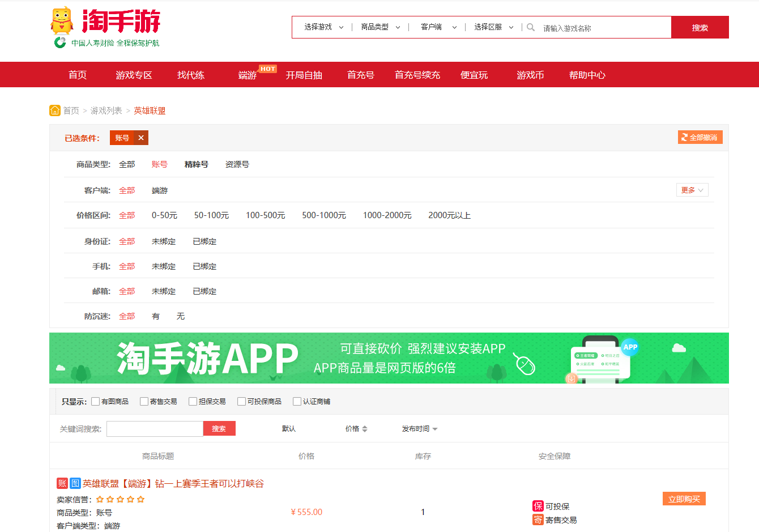Go to 首页 in the nav bar
The image size is (759, 532).
point(78,75)
